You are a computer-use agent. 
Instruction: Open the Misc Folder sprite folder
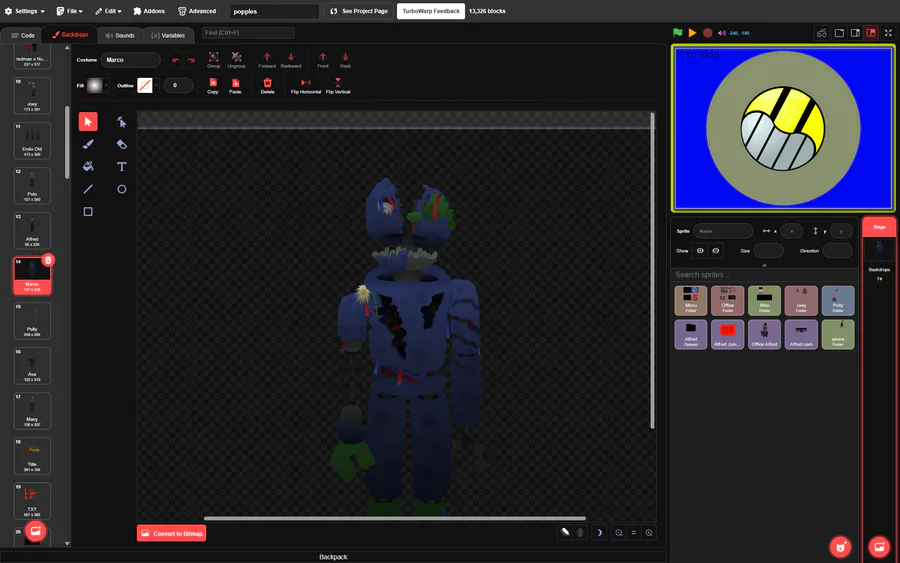[765, 301]
